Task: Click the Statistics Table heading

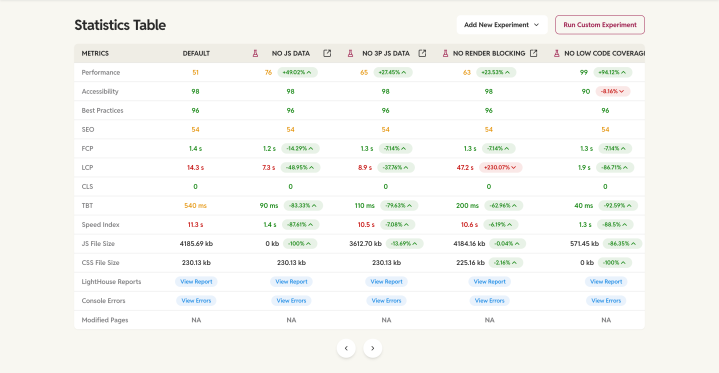Action: coord(120,25)
